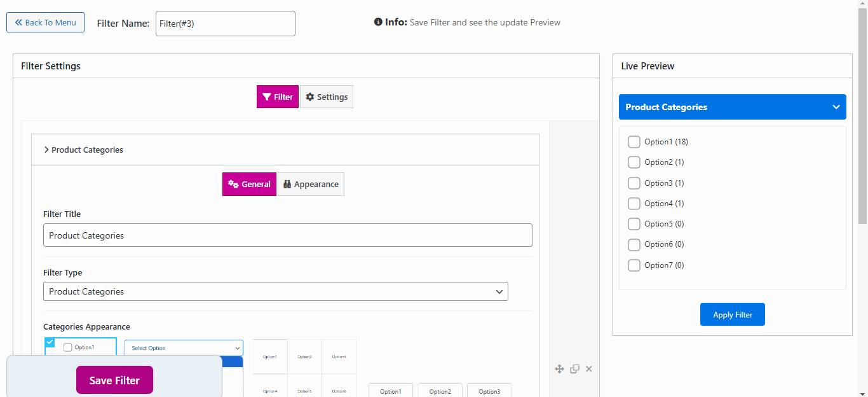Switch to the Appearance tab

click(x=311, y=185)
